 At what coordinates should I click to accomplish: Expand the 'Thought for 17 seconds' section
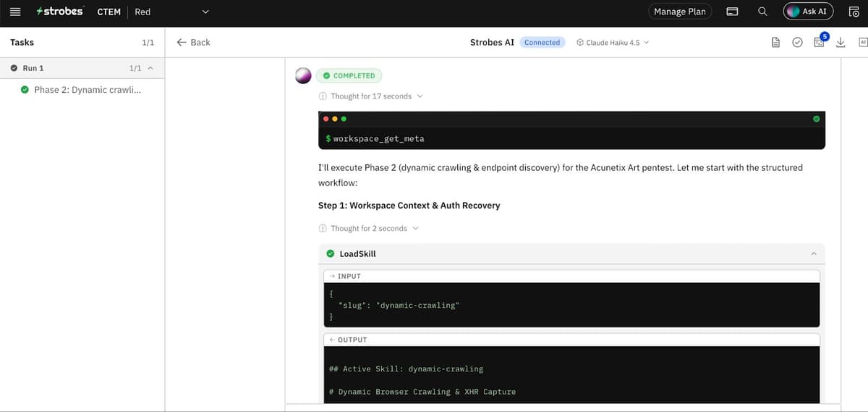[x=370, y=96]
